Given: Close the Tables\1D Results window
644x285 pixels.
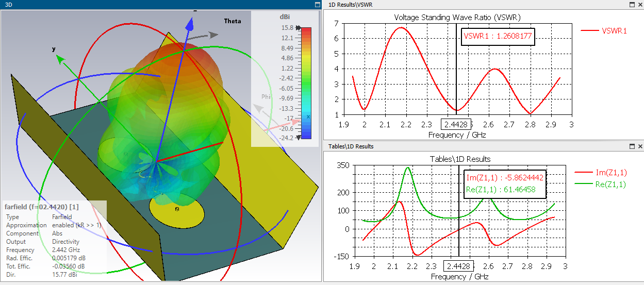Looking at the screenshot, I should point(639,146).
